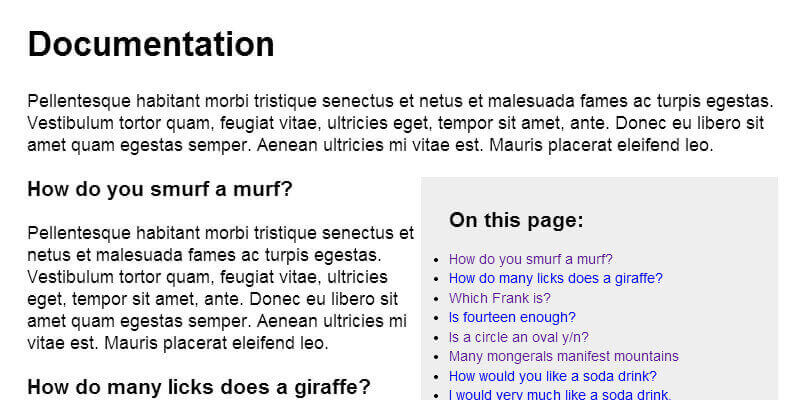800x400 pixels.
Task: Select the 'Many mongerals manifest mountains' link
Action: pyautogui.click(x=563, y=356)
